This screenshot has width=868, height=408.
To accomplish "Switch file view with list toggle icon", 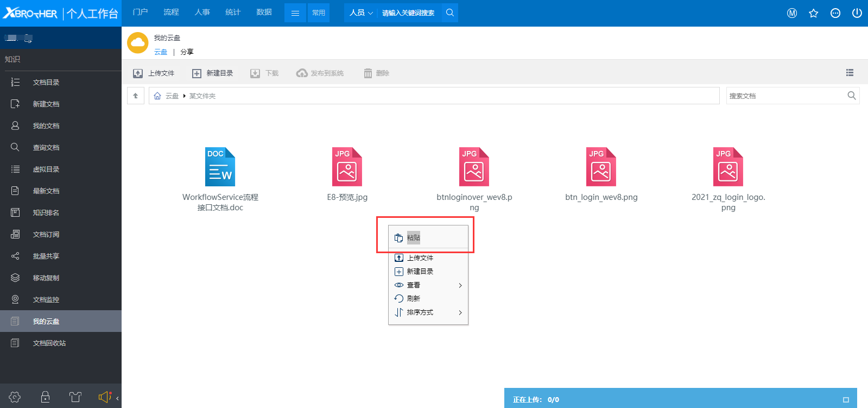I will [850, 73].
